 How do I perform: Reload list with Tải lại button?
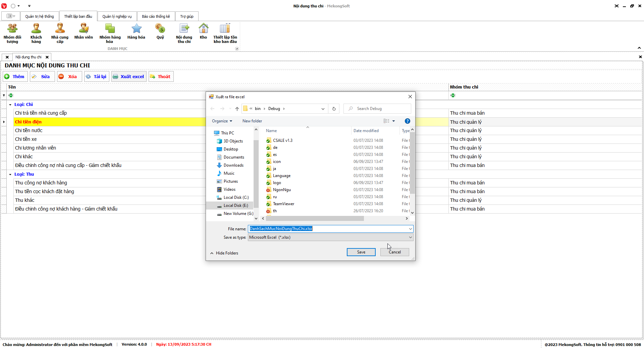(x=97, y=76)
